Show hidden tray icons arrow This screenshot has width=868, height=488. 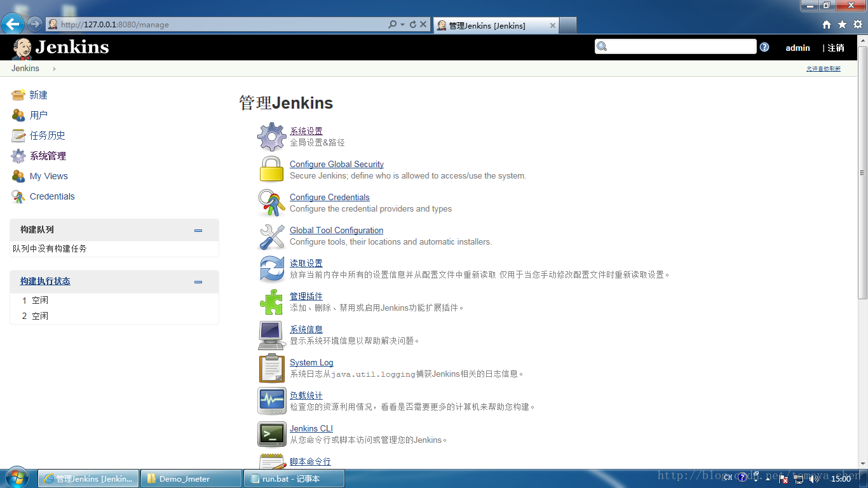point(768,478)
